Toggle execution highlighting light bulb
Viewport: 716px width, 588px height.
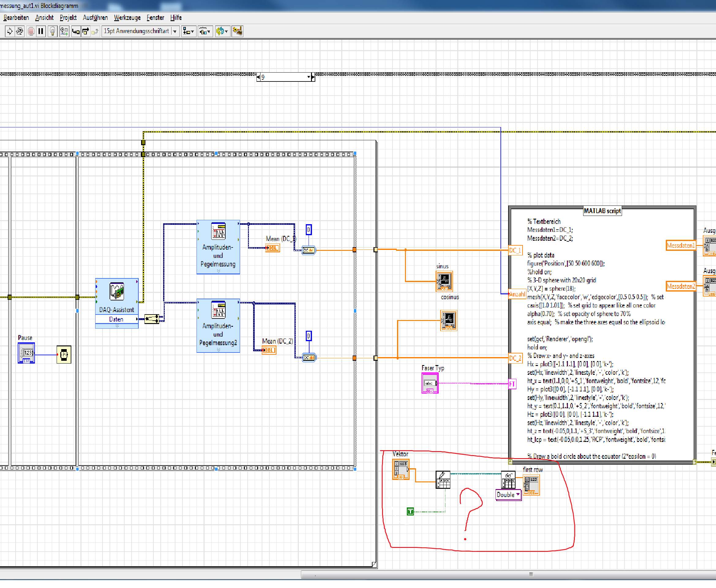52,32
